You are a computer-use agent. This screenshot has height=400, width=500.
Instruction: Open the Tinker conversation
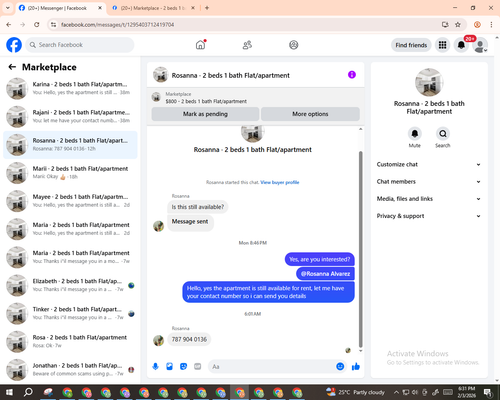point(70,313)
